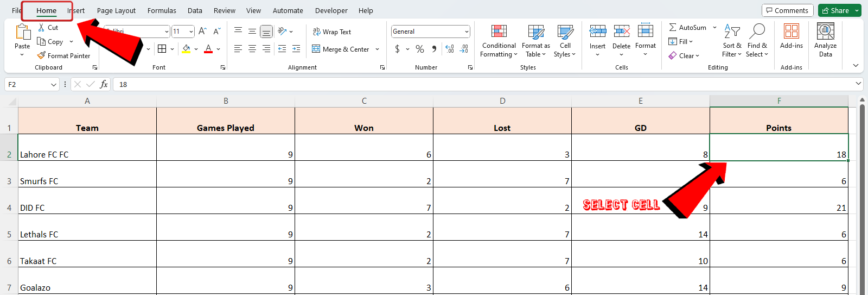Click the Analyze Data icon
This screenshot has height=295, width=868.
826,31
